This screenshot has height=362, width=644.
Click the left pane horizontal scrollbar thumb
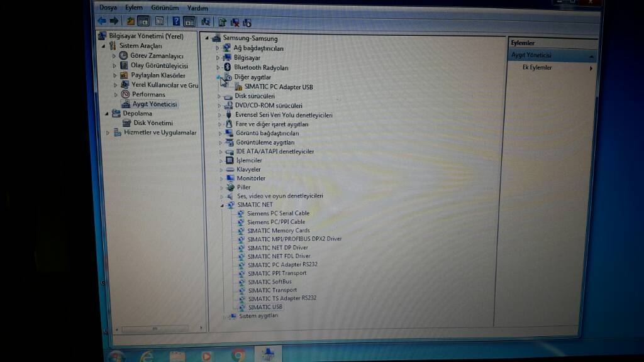pyautogui.click(x=155, y=329)
